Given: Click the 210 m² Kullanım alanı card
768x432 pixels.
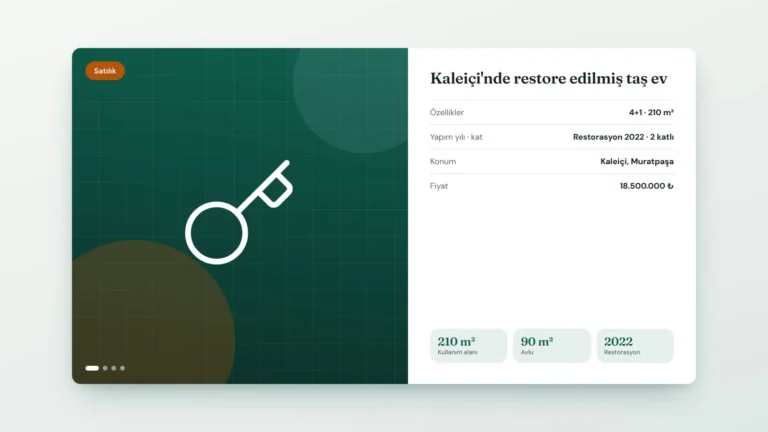Looking at the screenshot, I should tap(468, 346).
